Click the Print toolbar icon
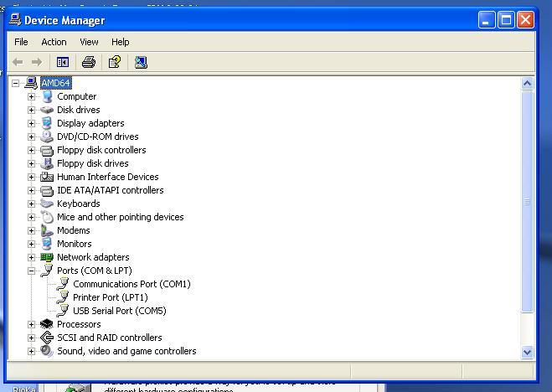Viewport: 552px width, 392px height. 89,62
